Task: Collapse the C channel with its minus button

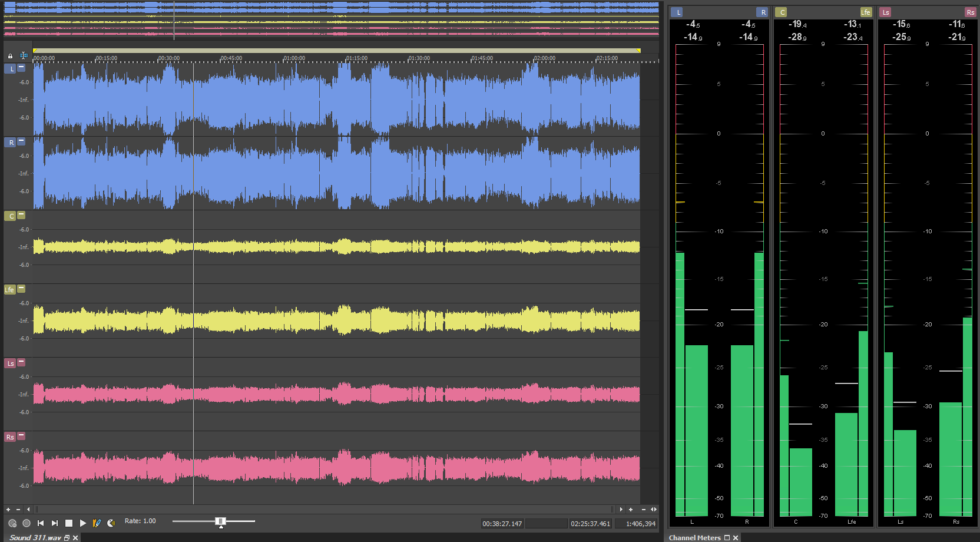Action: (x=21, y=214)
